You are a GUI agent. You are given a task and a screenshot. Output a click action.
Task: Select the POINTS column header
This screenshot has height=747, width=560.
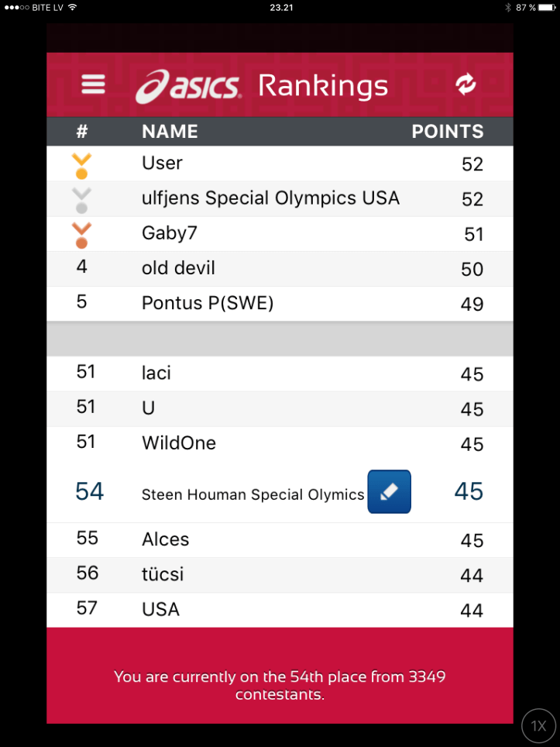click(447, 132)
